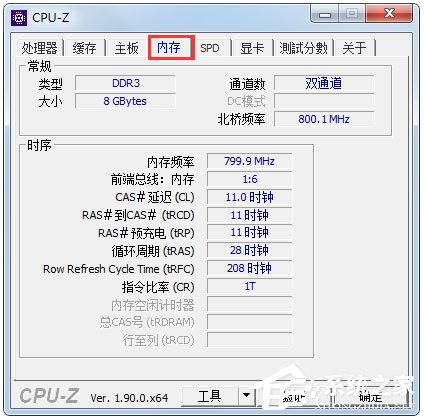Screen dimensions: 424x419
Task: Minimize the CPU-Z window
Action: tap(325, 14)
